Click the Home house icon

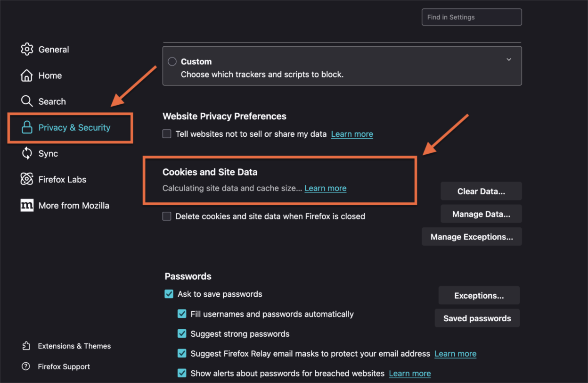tap(27, 75)
